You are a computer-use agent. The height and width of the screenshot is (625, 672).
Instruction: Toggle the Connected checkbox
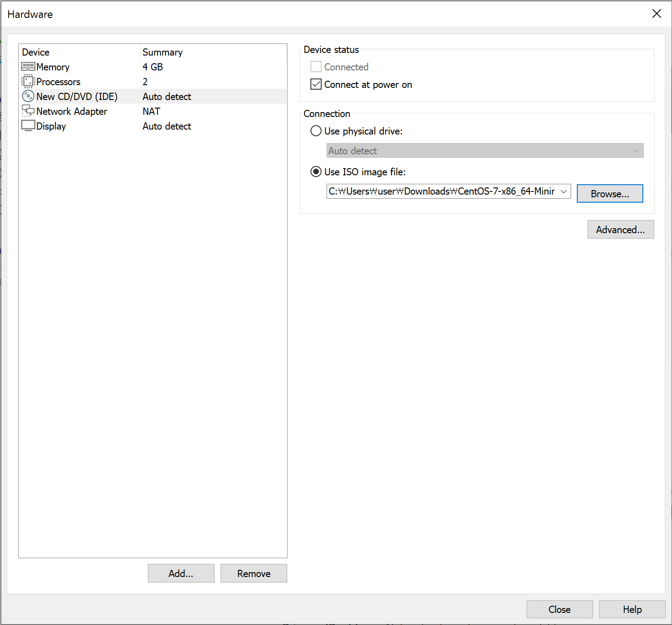click(x=316, y=67)
